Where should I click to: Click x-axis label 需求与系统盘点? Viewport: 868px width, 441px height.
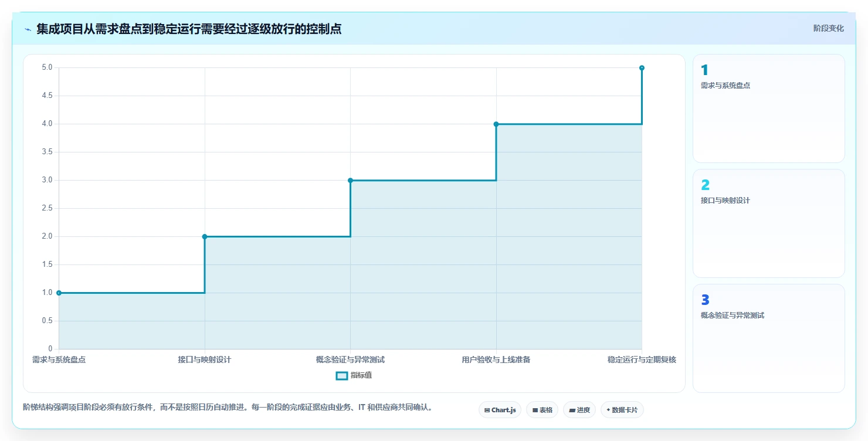tap(59, 359)
